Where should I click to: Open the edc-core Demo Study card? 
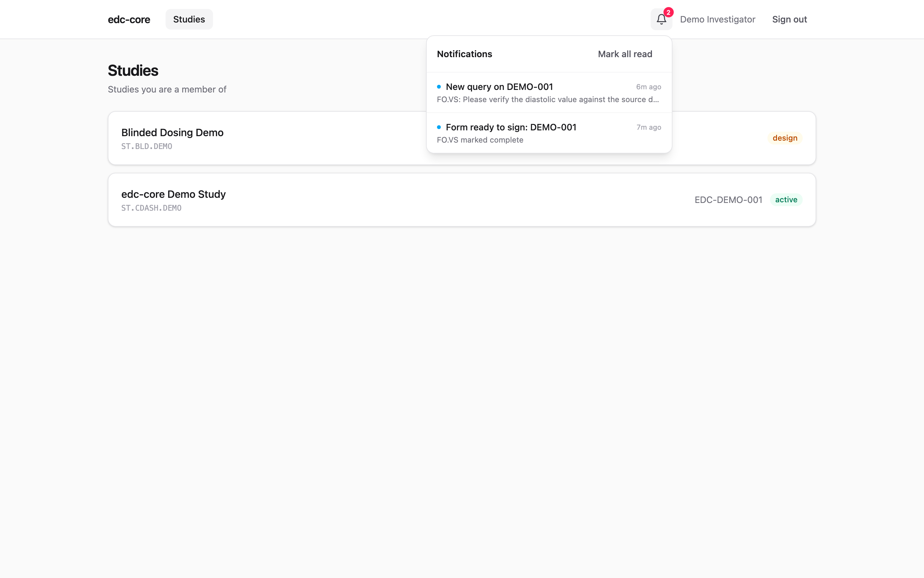[462, 199]
